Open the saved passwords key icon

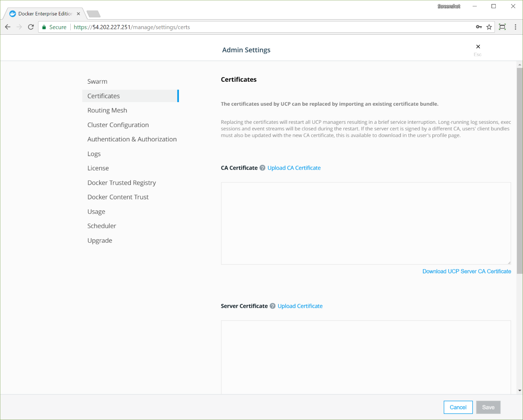(x=479, y=27)
